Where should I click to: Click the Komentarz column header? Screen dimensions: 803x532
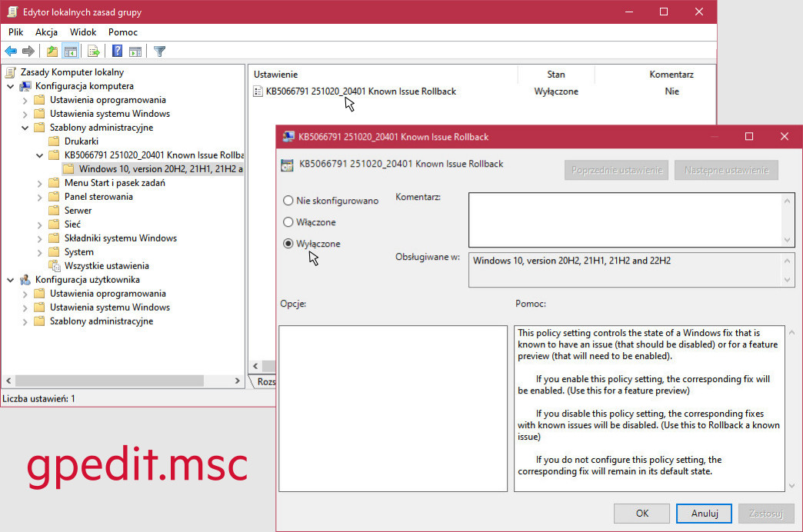pos(671,75)
